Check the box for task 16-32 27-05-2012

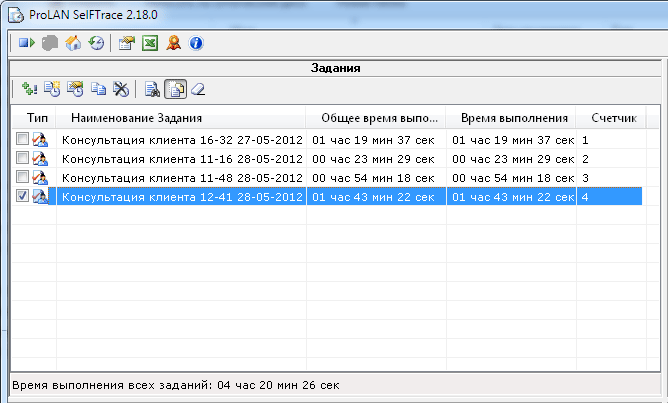tap(22, 141)
